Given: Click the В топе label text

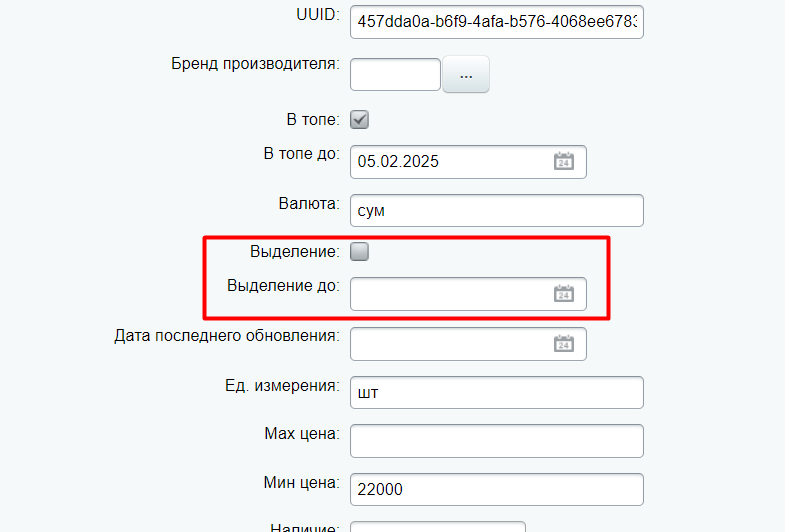Looking at the screenshot, I should (313, 120).
